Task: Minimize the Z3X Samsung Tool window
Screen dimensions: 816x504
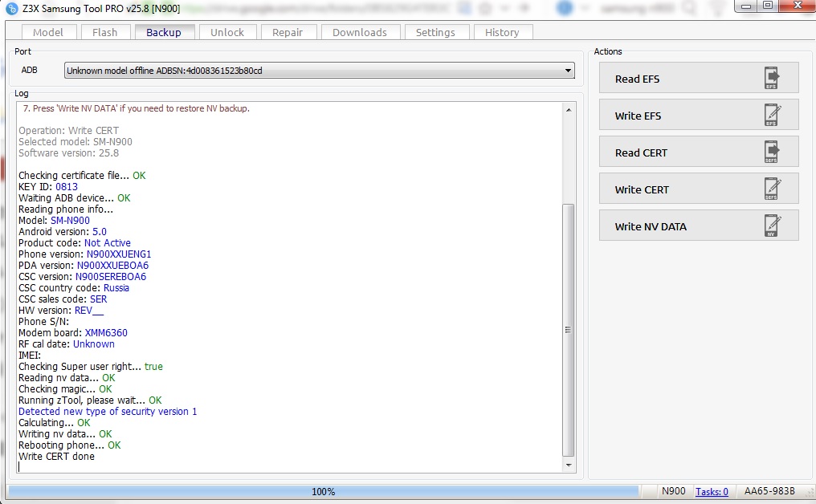Action: pos(746,6)
